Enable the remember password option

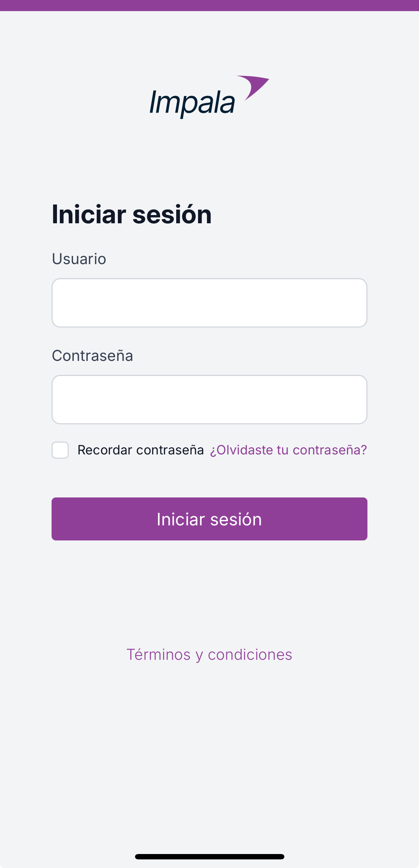(60, 450)
